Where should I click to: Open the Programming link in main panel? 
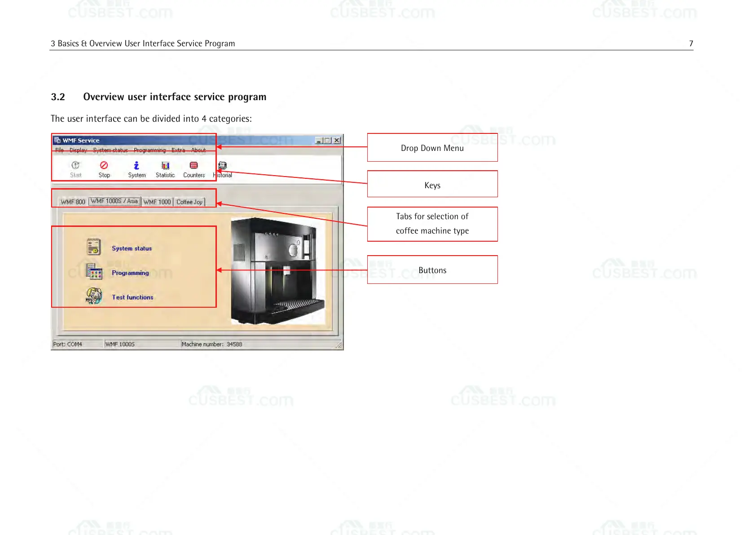(130, 273)
